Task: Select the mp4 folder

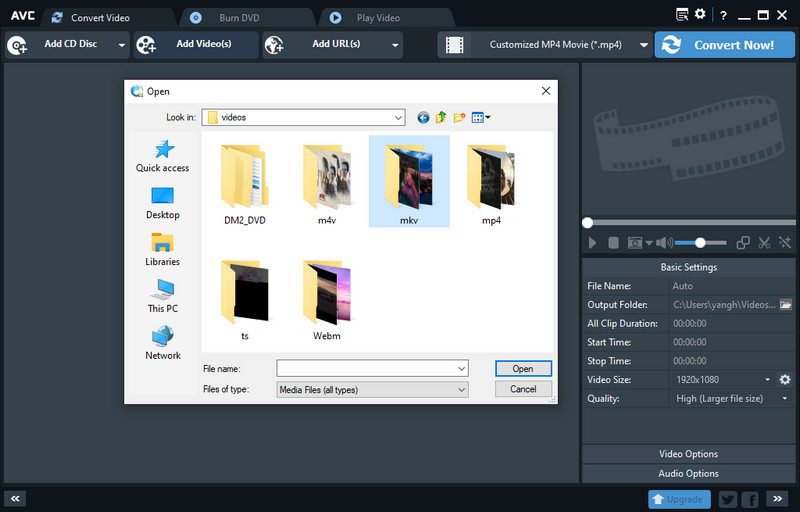Action: tap(491, 184)
